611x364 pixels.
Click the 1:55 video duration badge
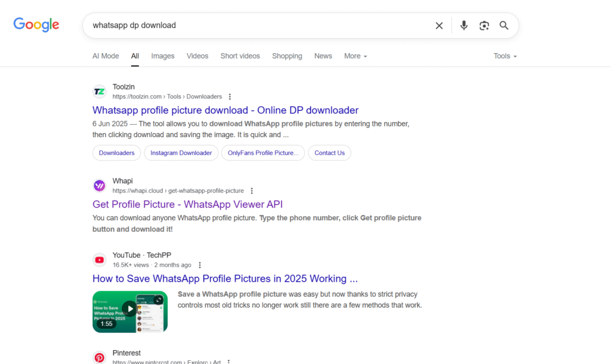click(x=106, y=324)
